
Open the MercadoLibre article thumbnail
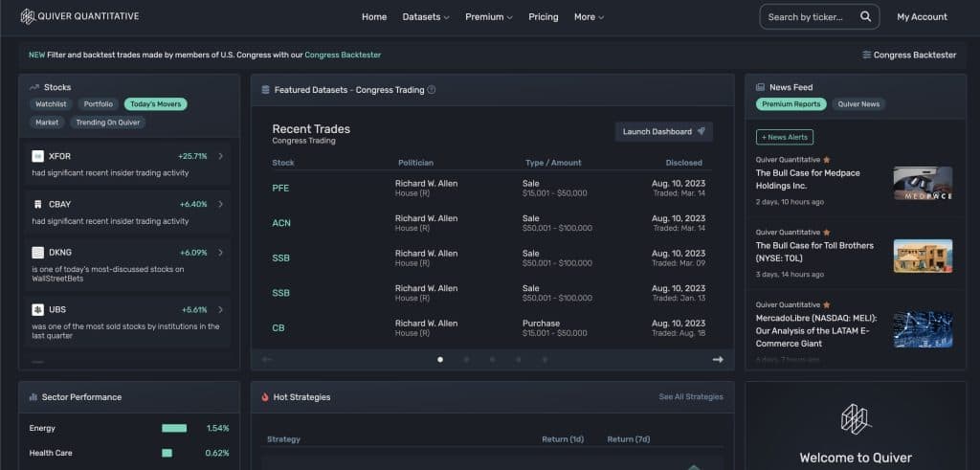coord(924,330)
